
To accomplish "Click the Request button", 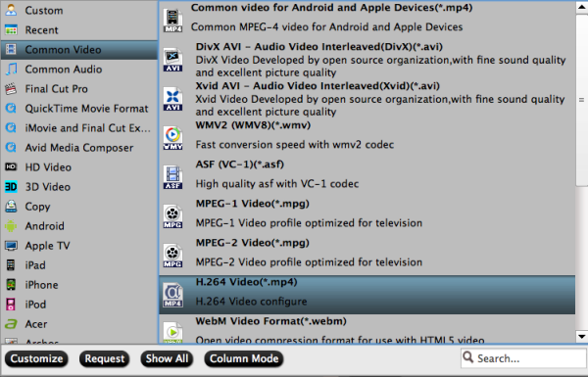I will [104, 358].
